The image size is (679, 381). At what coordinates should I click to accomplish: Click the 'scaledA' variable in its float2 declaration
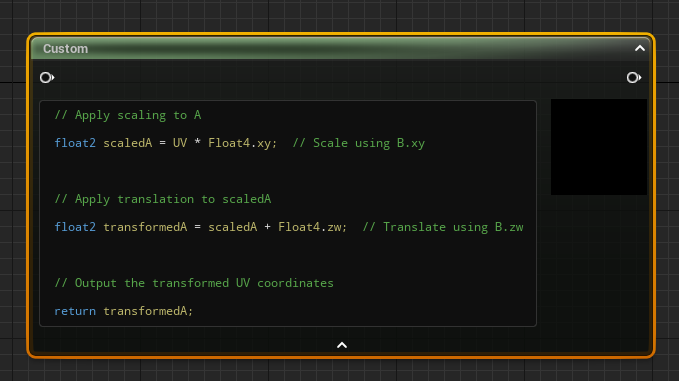coord(128,143)
